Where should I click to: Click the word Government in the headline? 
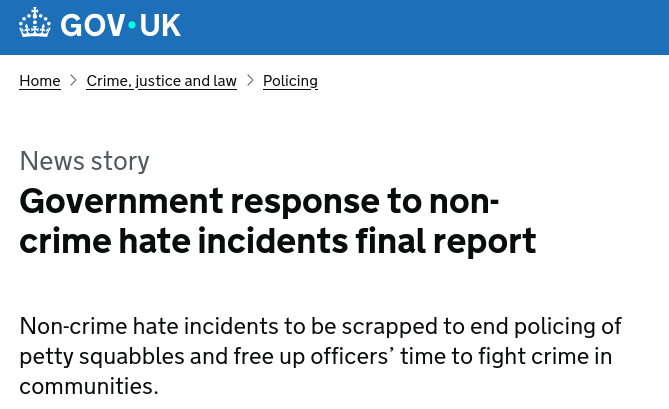[122, 201]
